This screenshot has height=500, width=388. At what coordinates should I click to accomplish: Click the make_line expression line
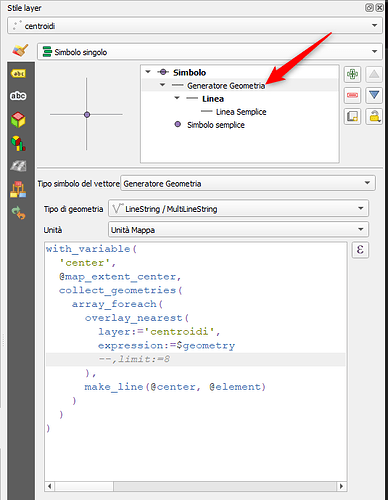[175, 387]
